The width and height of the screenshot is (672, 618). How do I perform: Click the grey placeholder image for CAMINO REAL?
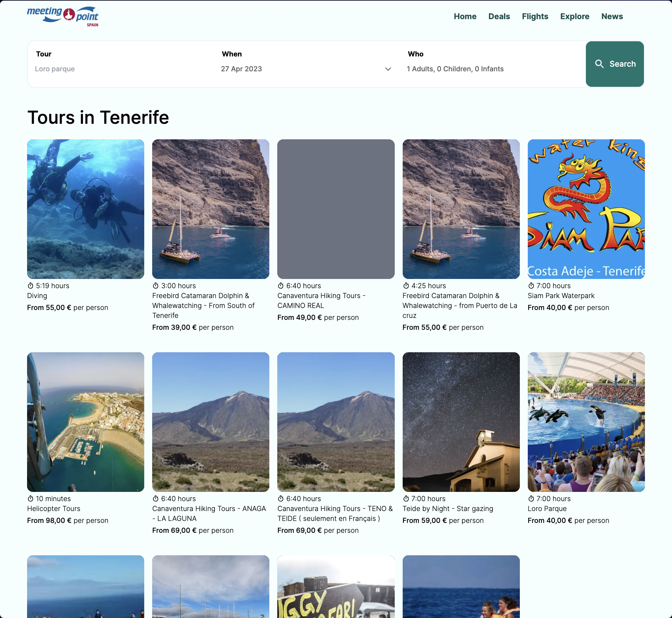pyautogui.click(x=336, y=209)
